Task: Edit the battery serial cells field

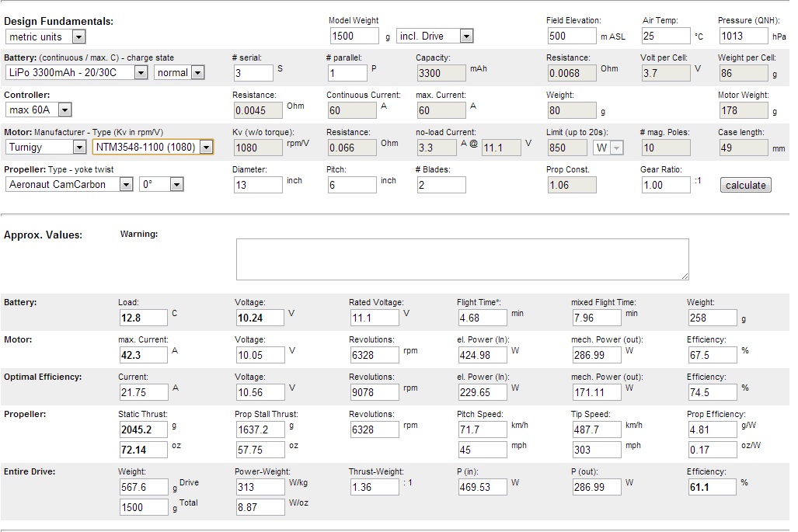Action: point(253,73)
